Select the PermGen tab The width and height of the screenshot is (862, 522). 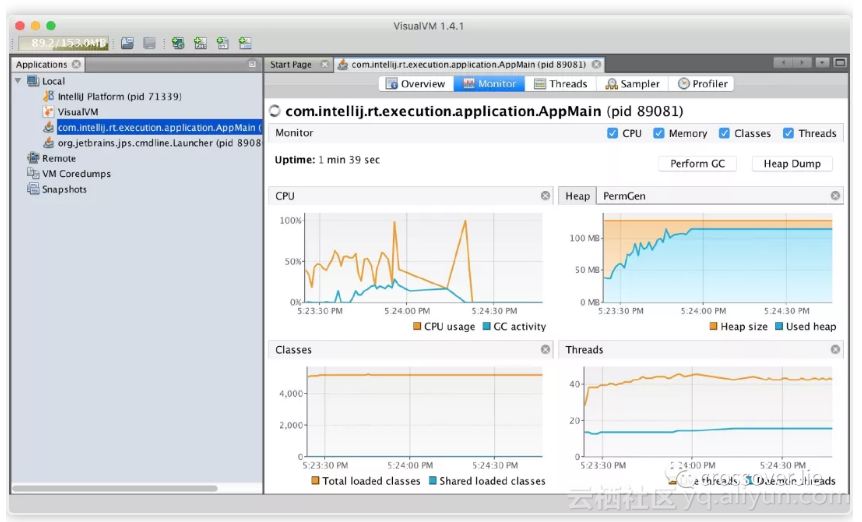tap(624, 196)
